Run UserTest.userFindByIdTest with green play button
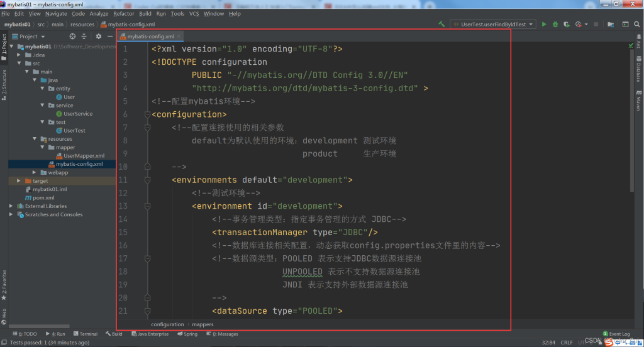Image resolution: width=644 pixels, height=347 pixels. 544,25
